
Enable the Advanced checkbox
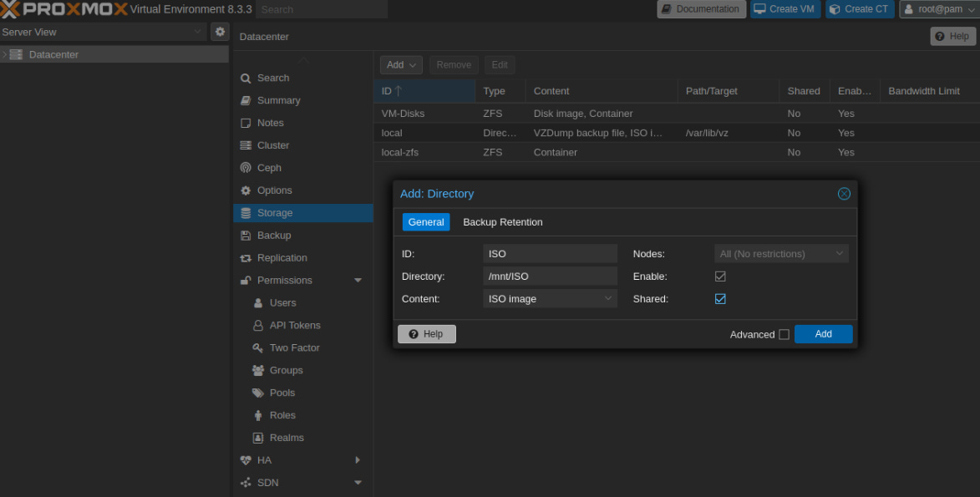point(784,334)
